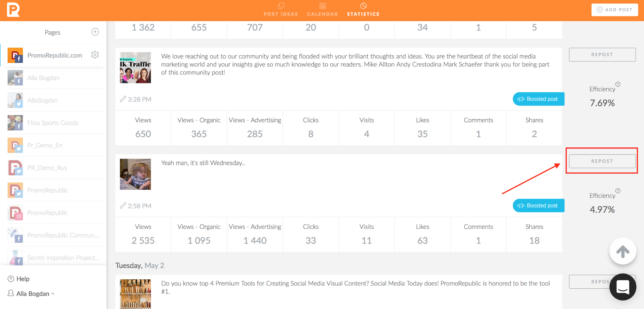Repost the 'still Wednesday' post

tap(602, 161)
